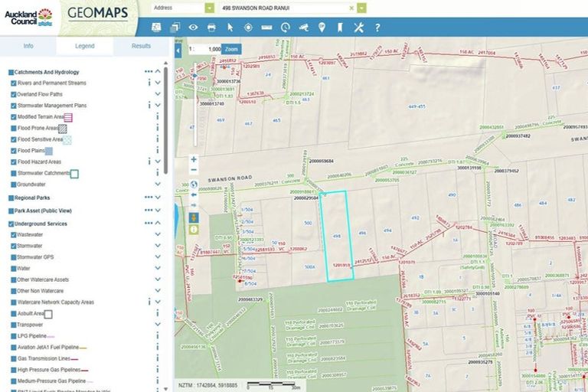The width and height of the screenshot is (588, 392).
Task: Enable the Water layer checkbox
Action: [14, 269]
